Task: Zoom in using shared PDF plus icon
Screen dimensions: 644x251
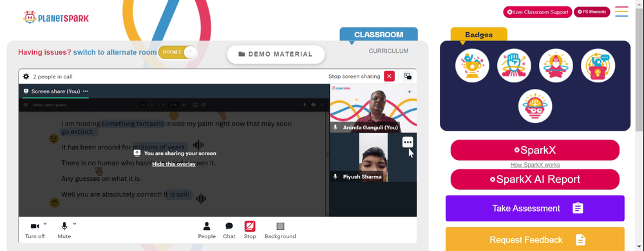Action: click(x=184, y=105)
